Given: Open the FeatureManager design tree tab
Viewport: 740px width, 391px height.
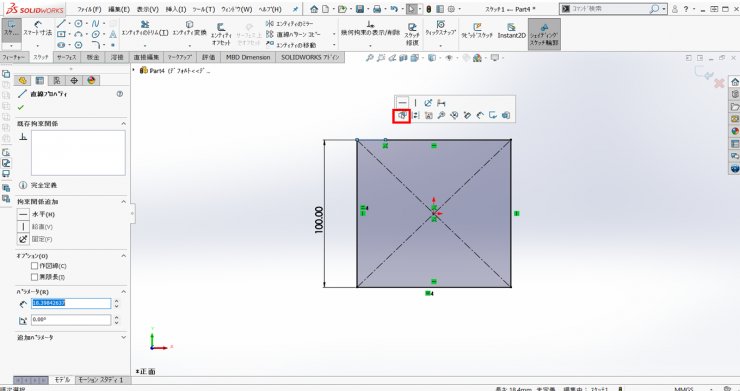Looking at the screenshot, I should pos(22,80).
